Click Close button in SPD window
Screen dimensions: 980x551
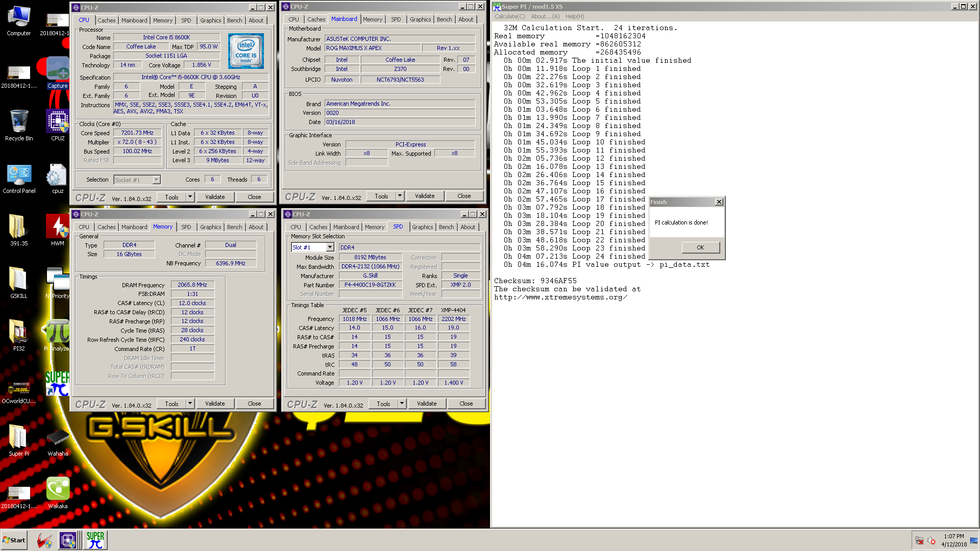[x=466, y=404]
